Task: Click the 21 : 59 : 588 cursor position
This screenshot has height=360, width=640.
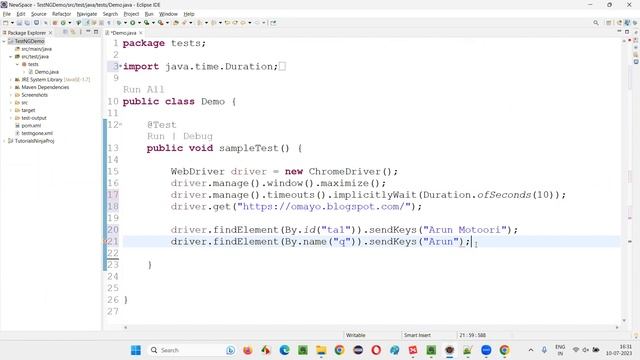Action: click(472, 335)
